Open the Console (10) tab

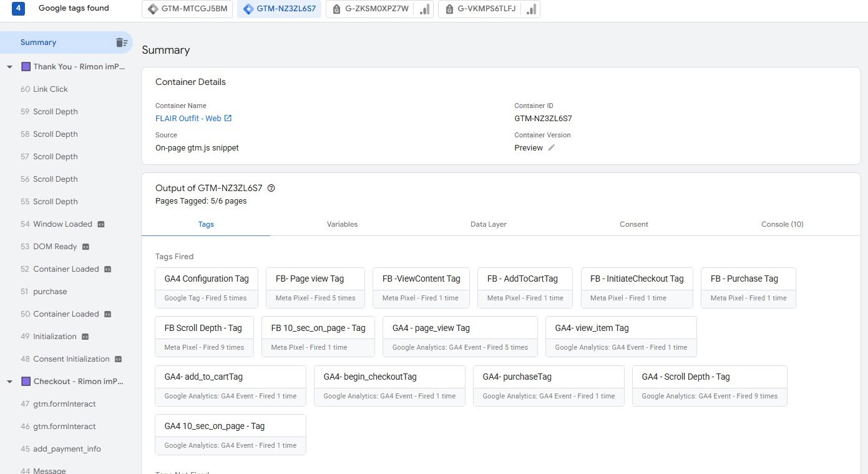pos(783,224)
